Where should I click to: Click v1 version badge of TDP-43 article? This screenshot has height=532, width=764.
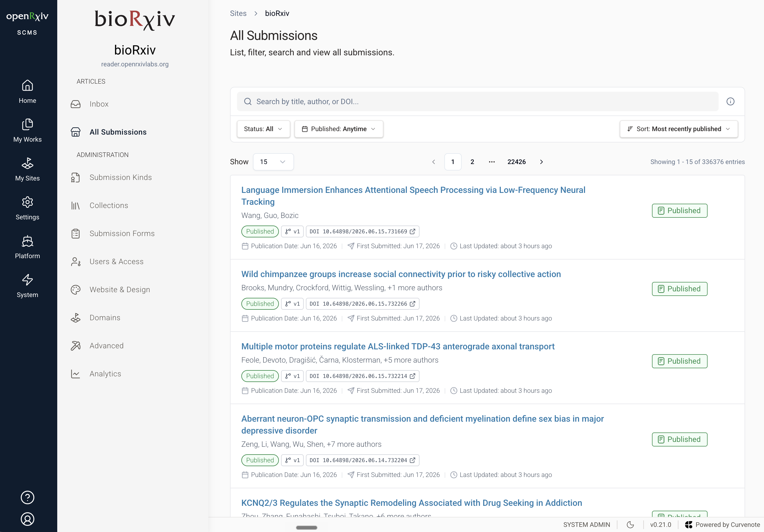(x=292, y=376)
